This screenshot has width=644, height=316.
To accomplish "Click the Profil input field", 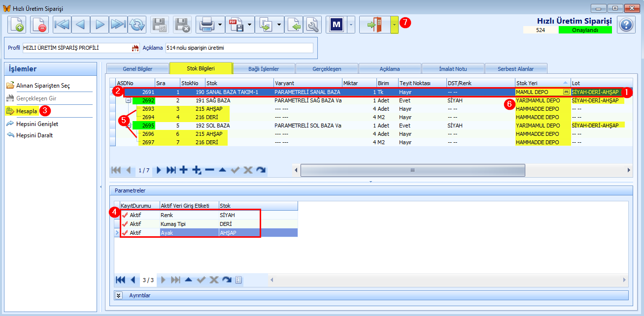I will [81, 48].
